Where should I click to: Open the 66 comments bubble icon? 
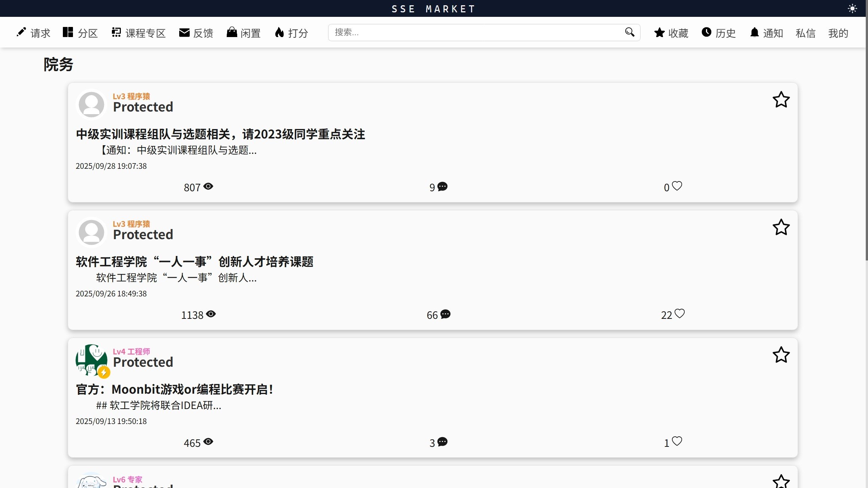[x=445, y=314]
